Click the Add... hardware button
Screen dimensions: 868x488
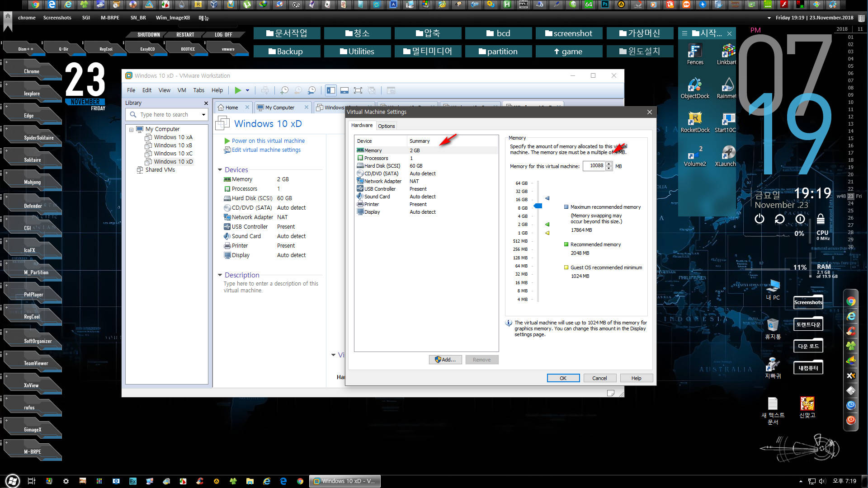[x=445, y=360]
